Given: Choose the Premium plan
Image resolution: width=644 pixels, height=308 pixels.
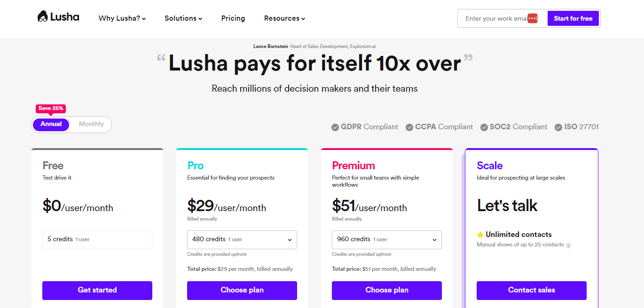Looking at the screenshot, I should [386, 290].
